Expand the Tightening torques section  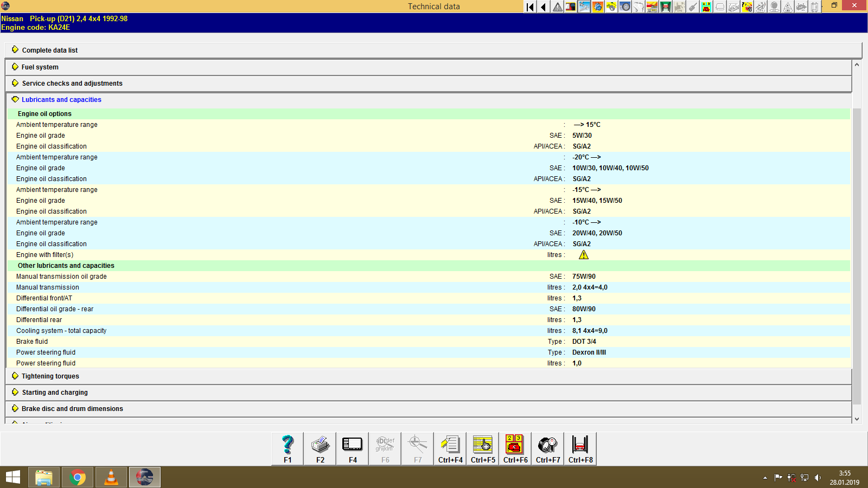[50, 376]
